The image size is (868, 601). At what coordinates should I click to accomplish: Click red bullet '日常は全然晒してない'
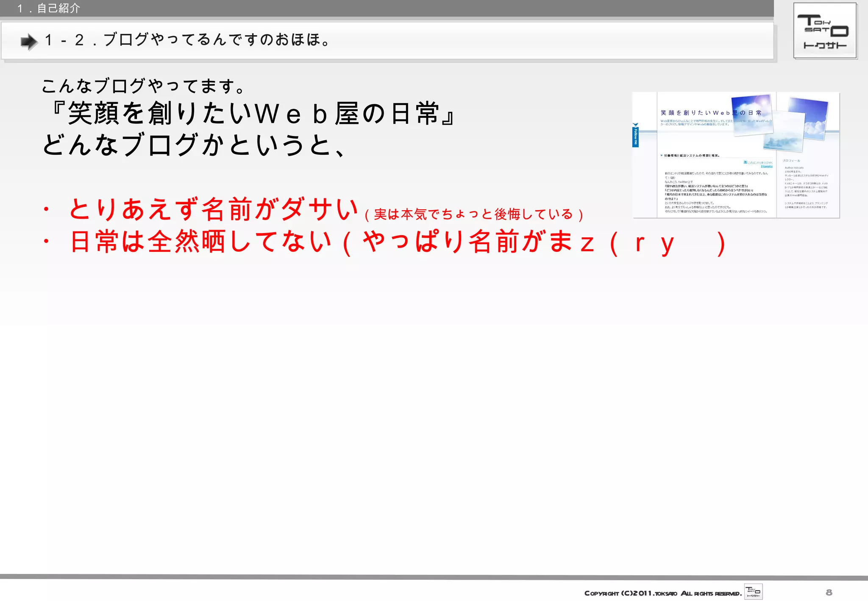(x=200, y=242)
